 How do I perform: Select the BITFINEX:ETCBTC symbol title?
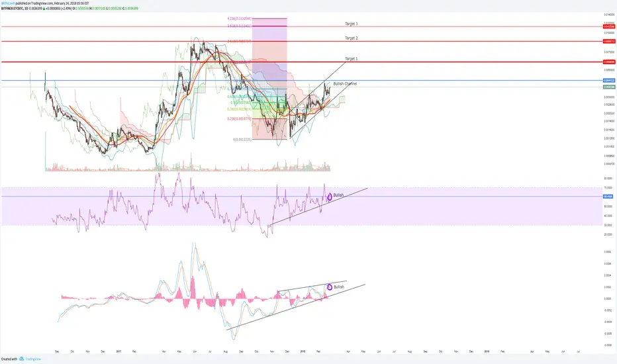(11, 8)
